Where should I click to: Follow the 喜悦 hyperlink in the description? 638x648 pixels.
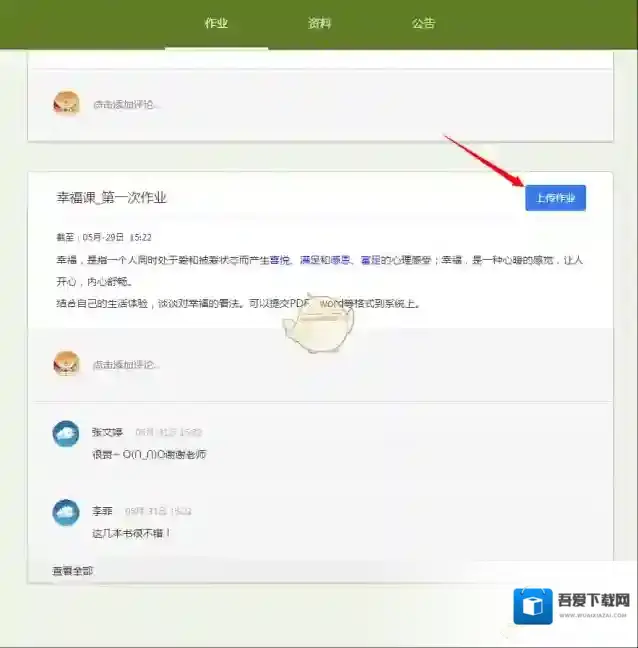pos(279,260)
